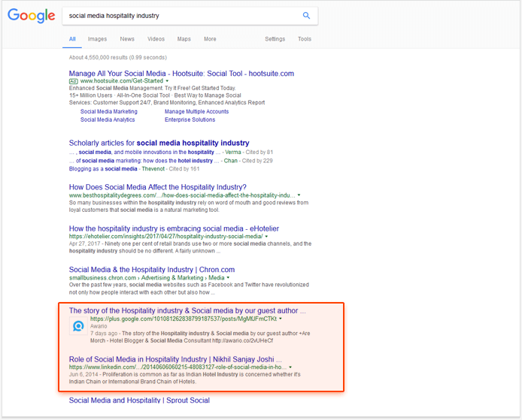Open Role of Social Media result by Nikhil Sanjay Joshi
The width and height of the screenshot is (522, 420).
tap(175, 359)
